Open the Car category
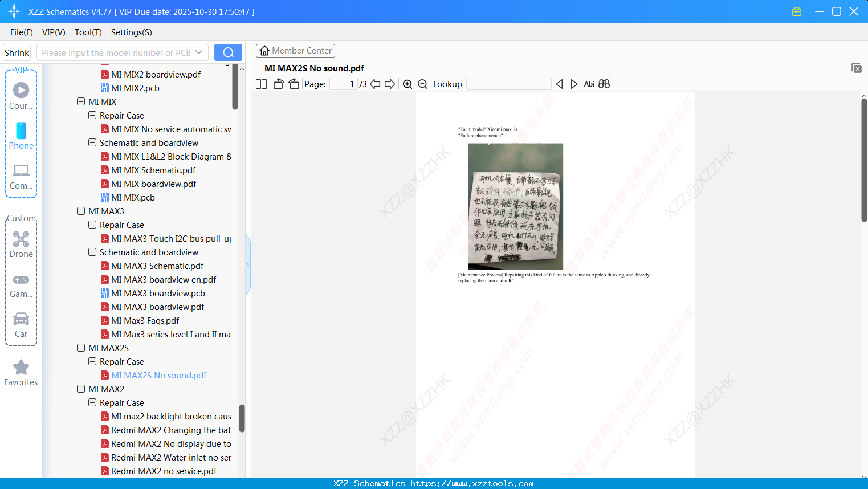This screenshot has height=489, width=868. (x=21, y=325)
